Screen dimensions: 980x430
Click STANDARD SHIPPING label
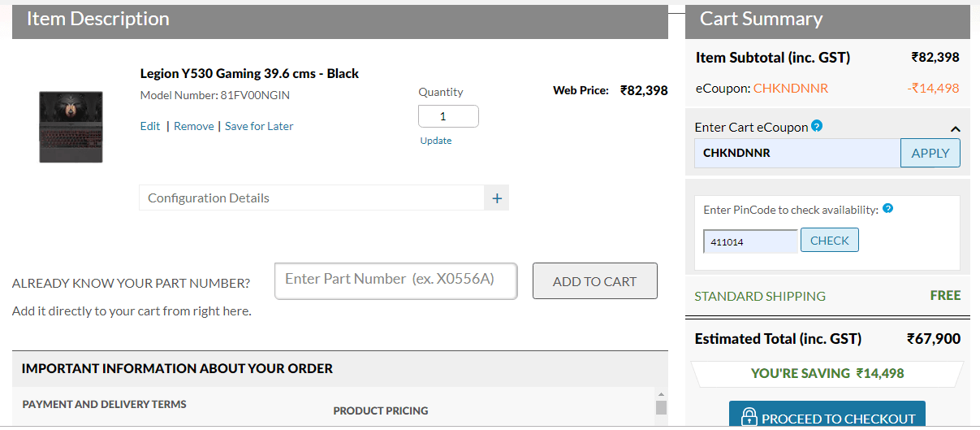(x=760, y=296)
